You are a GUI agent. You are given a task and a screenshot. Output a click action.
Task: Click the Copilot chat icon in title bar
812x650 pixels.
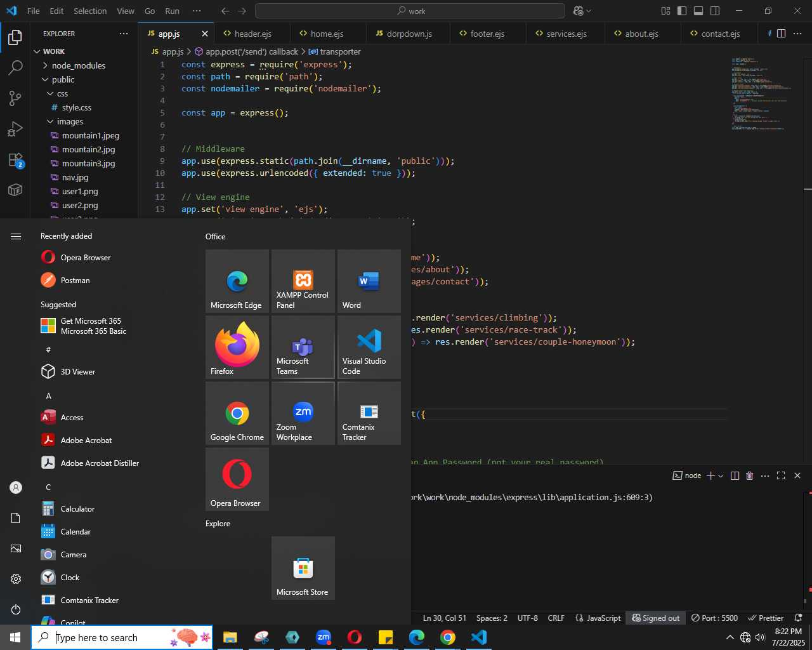click(578, 11)
